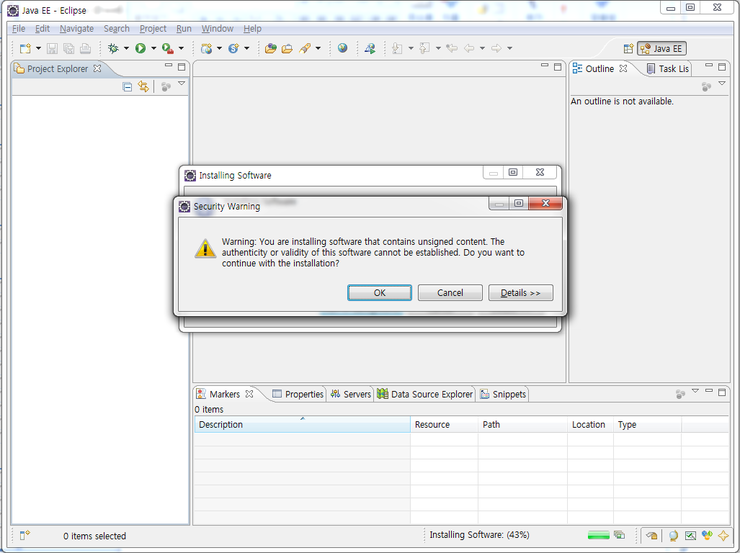This screenshot has width=740, height=553.
Task: Toggle Link with Editor in Project Explorer
Action: tap(143, 87)
